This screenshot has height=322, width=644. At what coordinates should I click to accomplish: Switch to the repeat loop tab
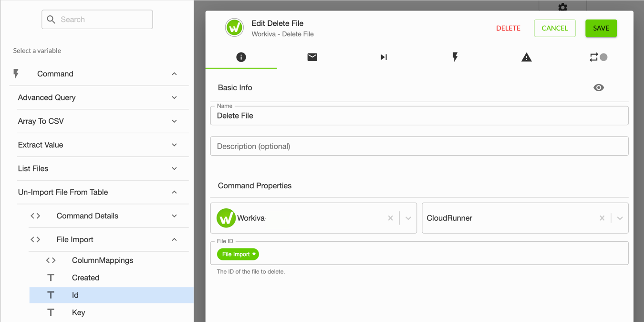point(593,57)
